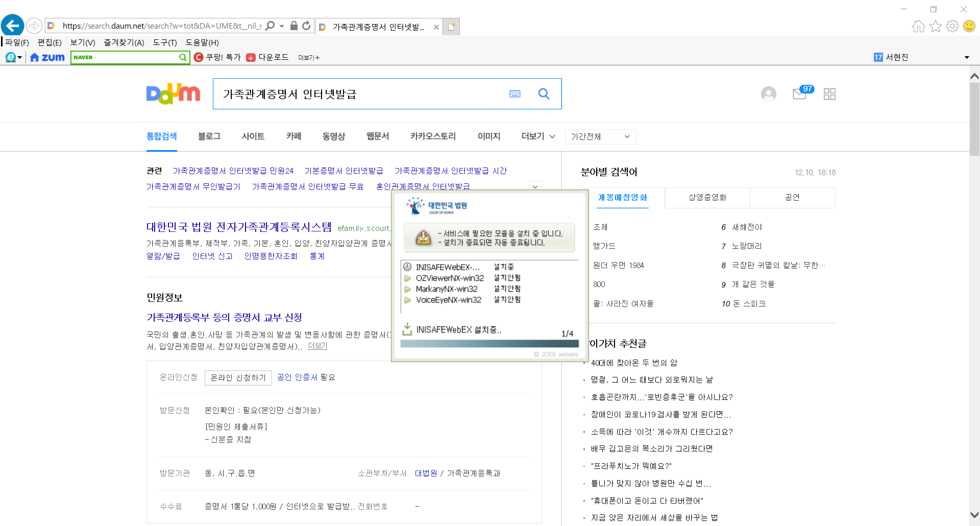This screenshot has width=980, height=526.
Task: Open 보기(V) menu
Action: [83, 42]
